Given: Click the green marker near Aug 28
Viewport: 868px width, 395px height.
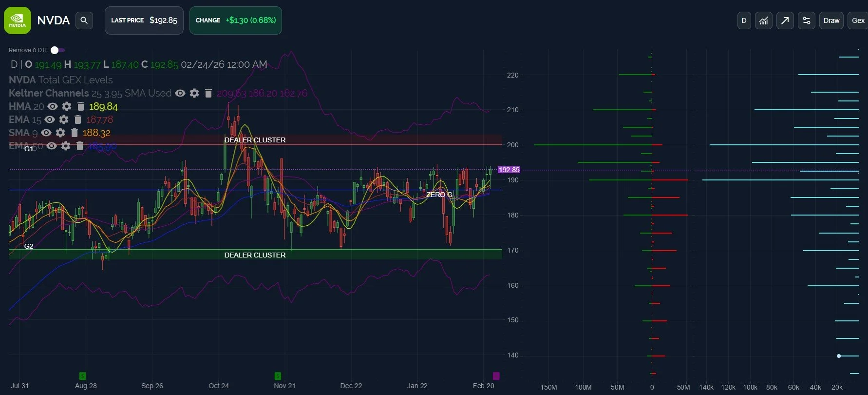Looking at the screenshot, I should [x=82, y=376].
